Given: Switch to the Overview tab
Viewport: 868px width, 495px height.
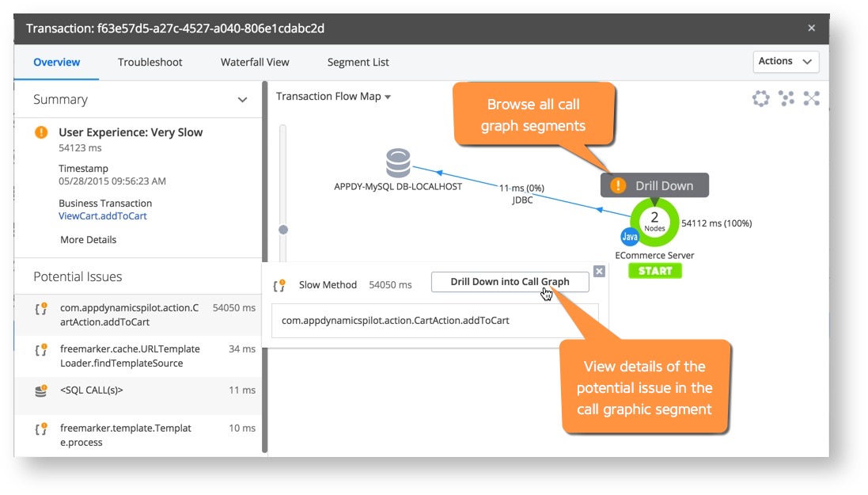Looking at the screenshot, I should (x=56, y=62).
